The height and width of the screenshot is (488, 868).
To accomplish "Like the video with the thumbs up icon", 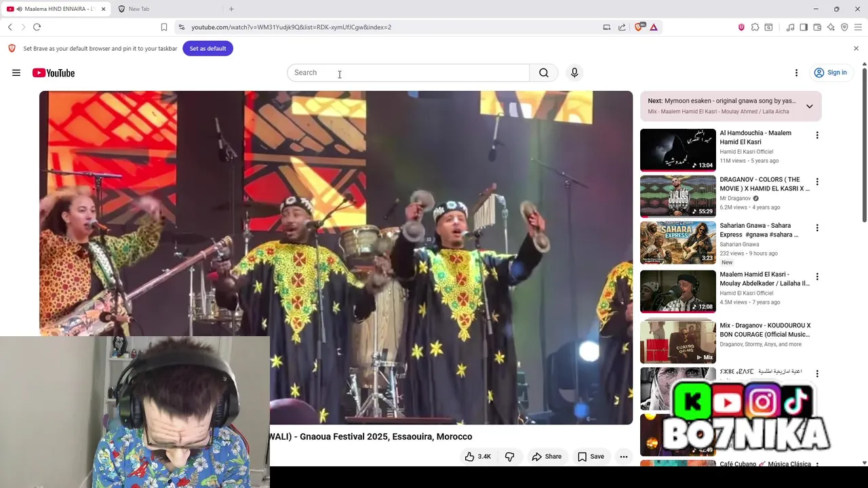I will [478, 457].
